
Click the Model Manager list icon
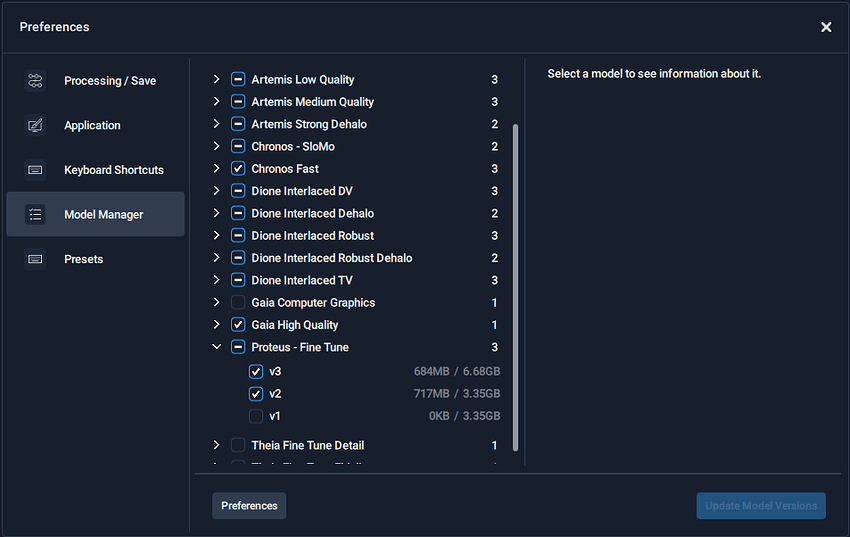point(35,215)
